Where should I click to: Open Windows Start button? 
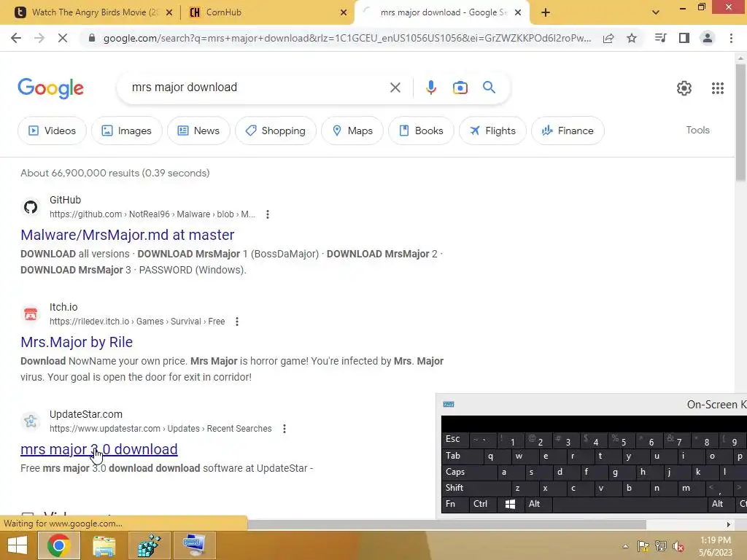pyautogui.click(x=17, y=545)
